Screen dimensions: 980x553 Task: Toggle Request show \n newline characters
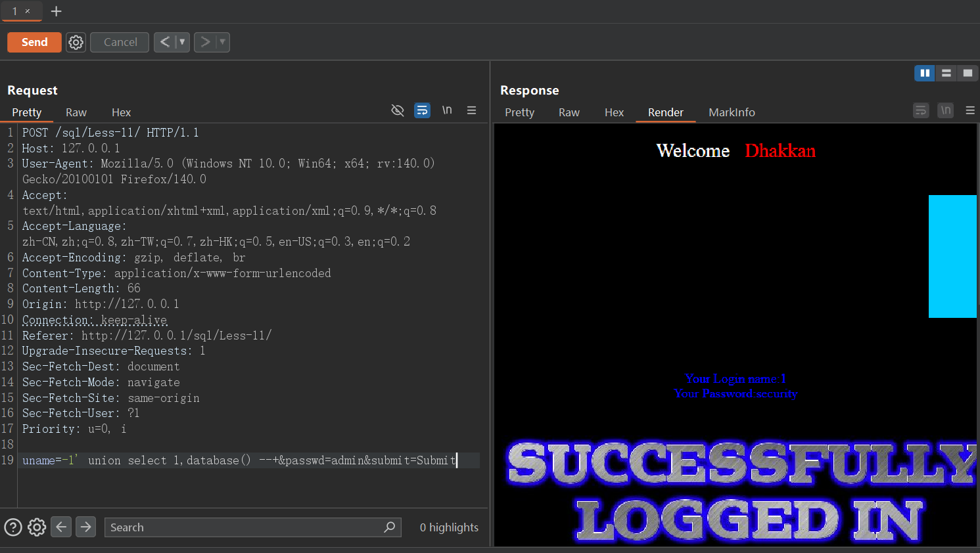click(447, 110)
